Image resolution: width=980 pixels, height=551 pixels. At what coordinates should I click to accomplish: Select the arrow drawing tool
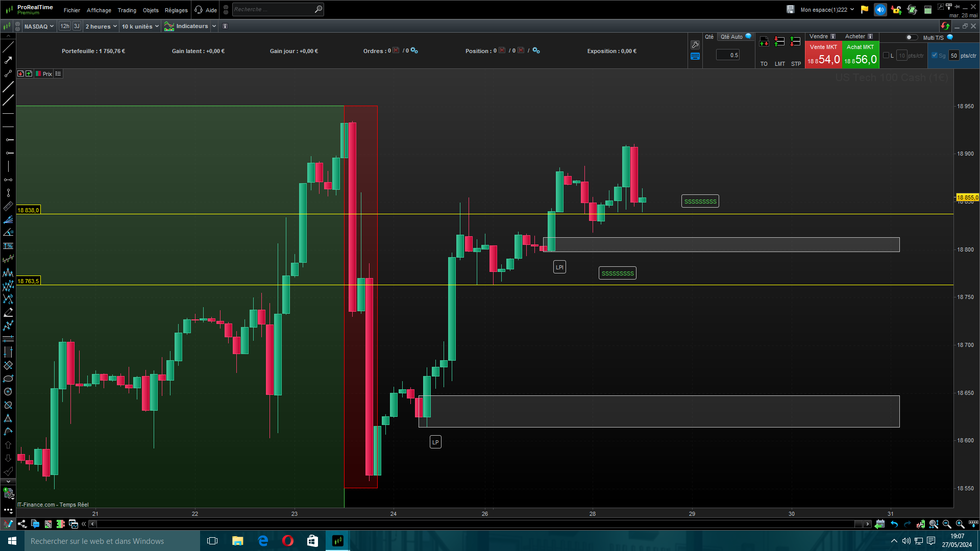tap(8, 60)
